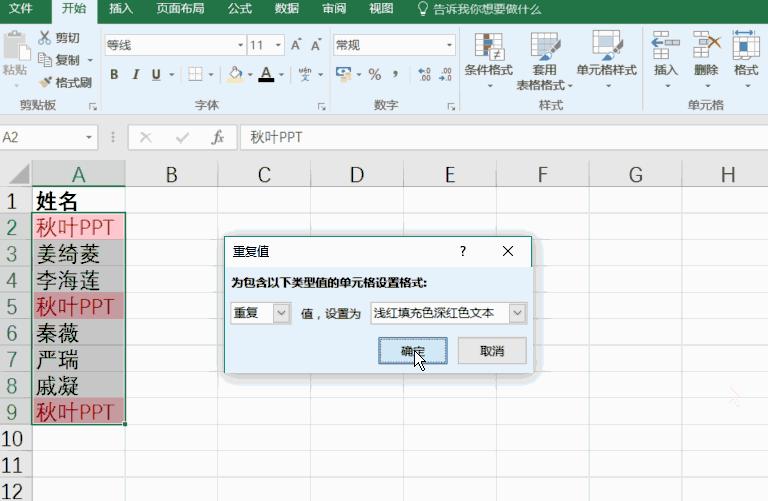This screenshot has width=768, height=501.
Task: Click the insert function fx icon
Action: coord(217,137)
